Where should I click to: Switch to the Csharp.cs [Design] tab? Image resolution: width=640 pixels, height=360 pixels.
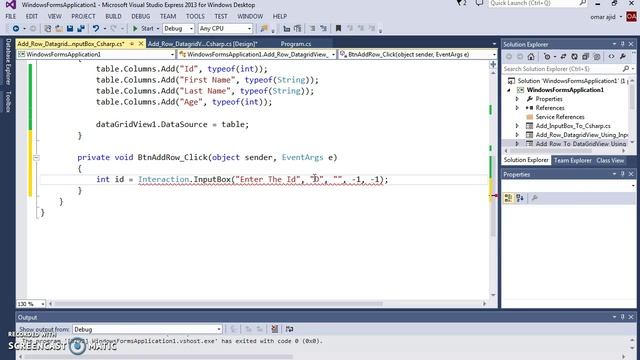pos(203,44)
